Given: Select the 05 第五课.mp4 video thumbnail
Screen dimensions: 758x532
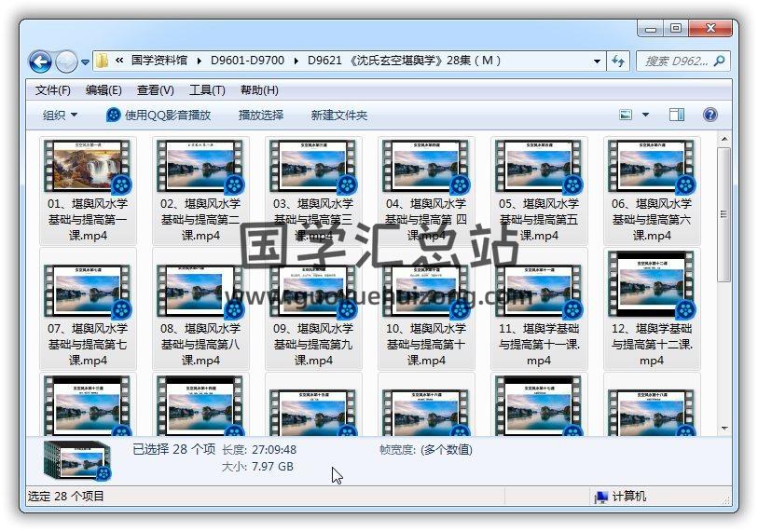Looking at the screenshot, I should pos(539,167).
